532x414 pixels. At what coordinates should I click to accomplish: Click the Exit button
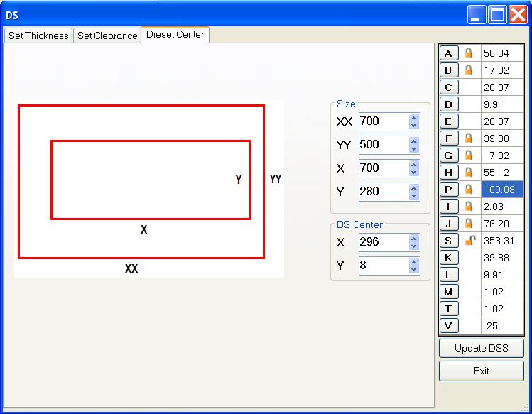coord(481,371)
